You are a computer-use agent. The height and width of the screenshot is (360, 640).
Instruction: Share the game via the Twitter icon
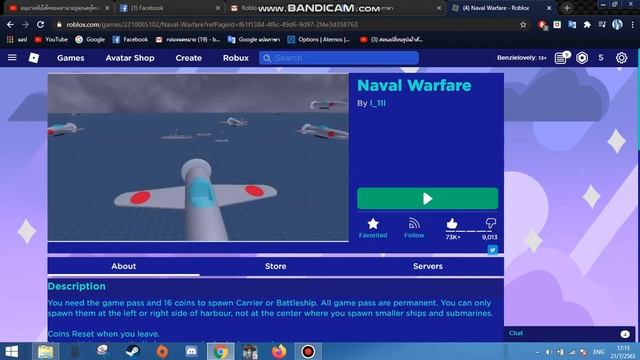[x=492, y=249]
